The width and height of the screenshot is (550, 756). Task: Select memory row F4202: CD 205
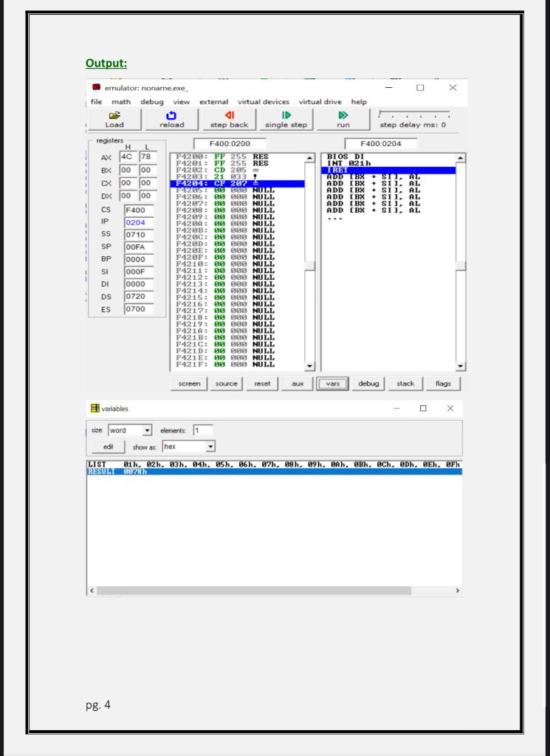pyautogui.click(x=237, y=171)
